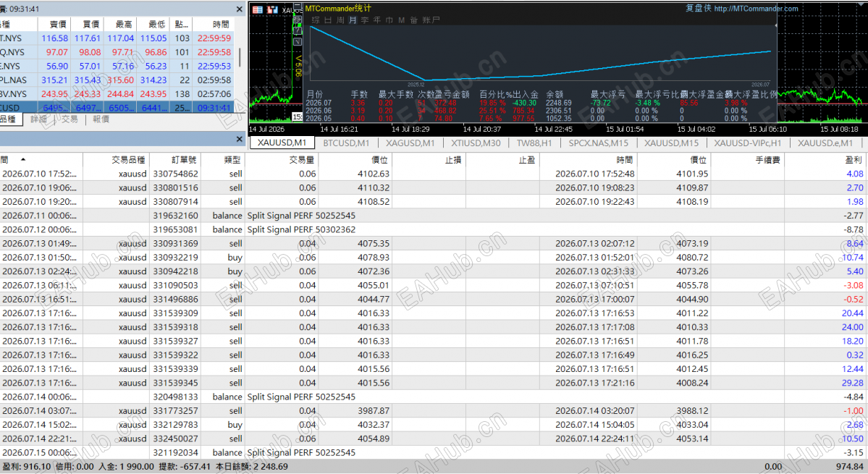Switch to the 報價 Market Watch tab
The image size is (868, 474).
coord(101,119)
